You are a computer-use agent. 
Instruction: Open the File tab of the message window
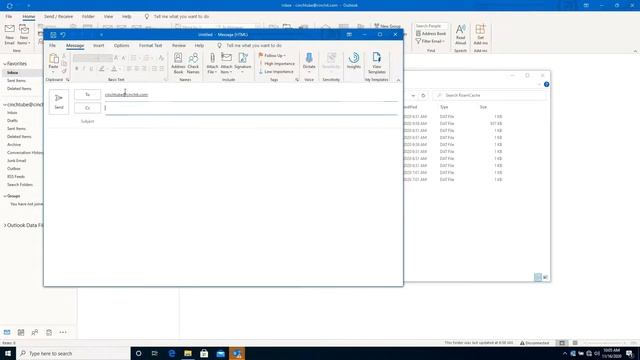click(53, 45)
